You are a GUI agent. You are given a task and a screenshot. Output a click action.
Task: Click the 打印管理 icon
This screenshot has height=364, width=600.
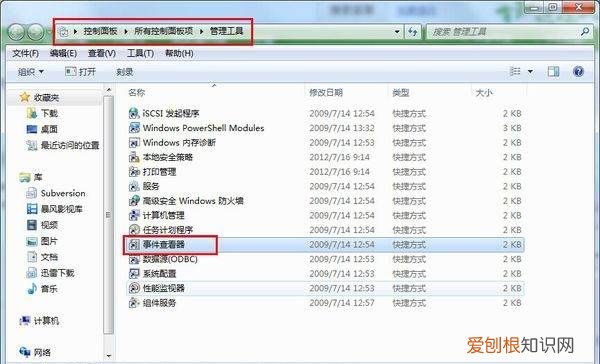click(134, 171)
